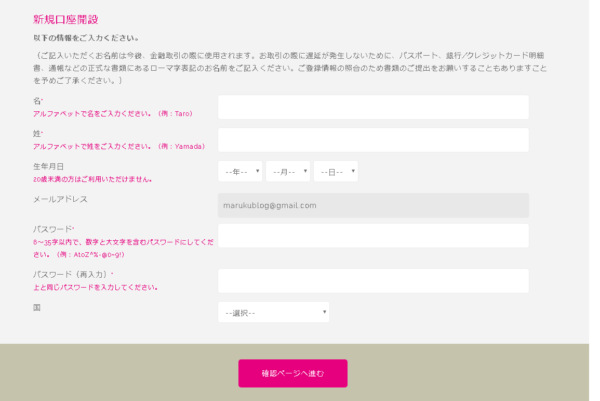The width and height of the screenshot is (600, 401).
Task: Click the パスワード（再入力） label text
Action: pos(72,274)
